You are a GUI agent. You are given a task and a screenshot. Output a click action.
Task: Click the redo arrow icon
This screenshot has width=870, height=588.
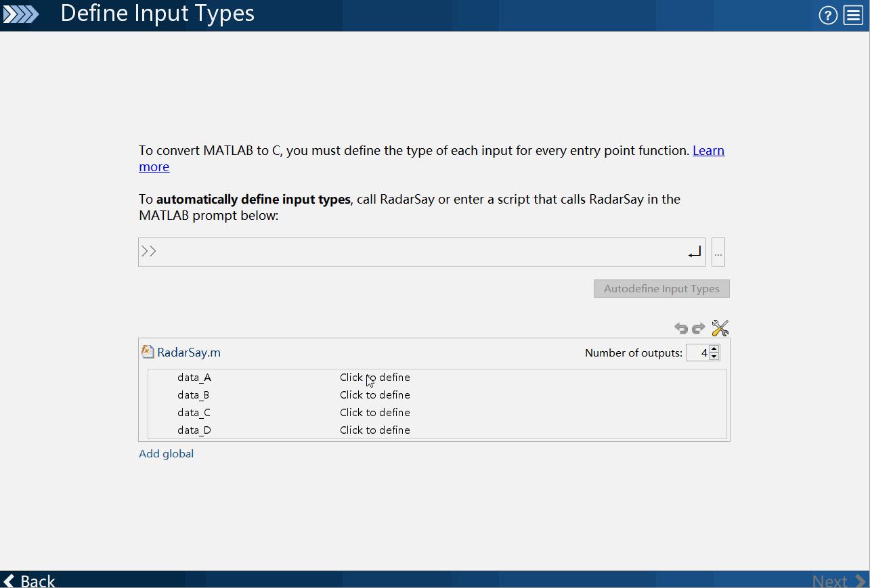[x=699, y=329]
